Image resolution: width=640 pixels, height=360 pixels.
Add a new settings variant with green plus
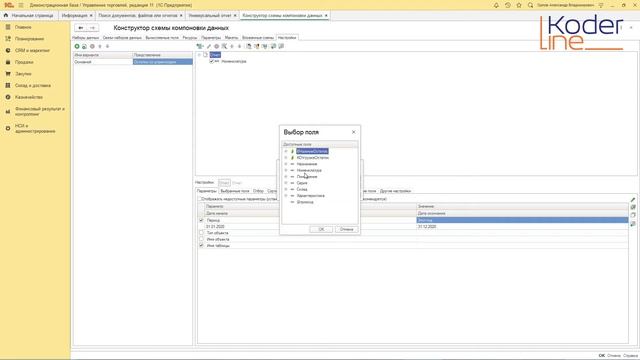[x=77, y=47]
